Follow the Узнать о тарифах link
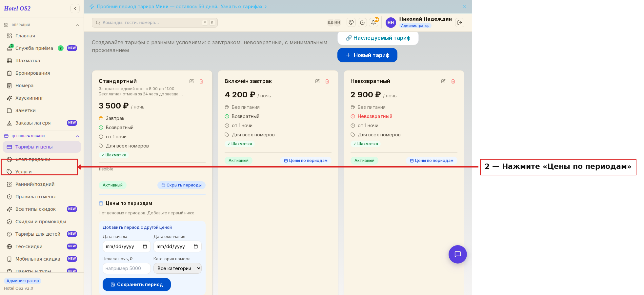The width and height of the screenshot is (644, 295). tap(241, 7)
